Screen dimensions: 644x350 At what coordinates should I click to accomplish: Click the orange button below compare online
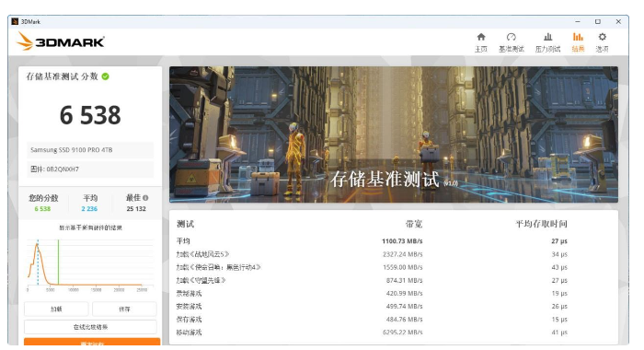pyautogui.click(x=92, y=342)
